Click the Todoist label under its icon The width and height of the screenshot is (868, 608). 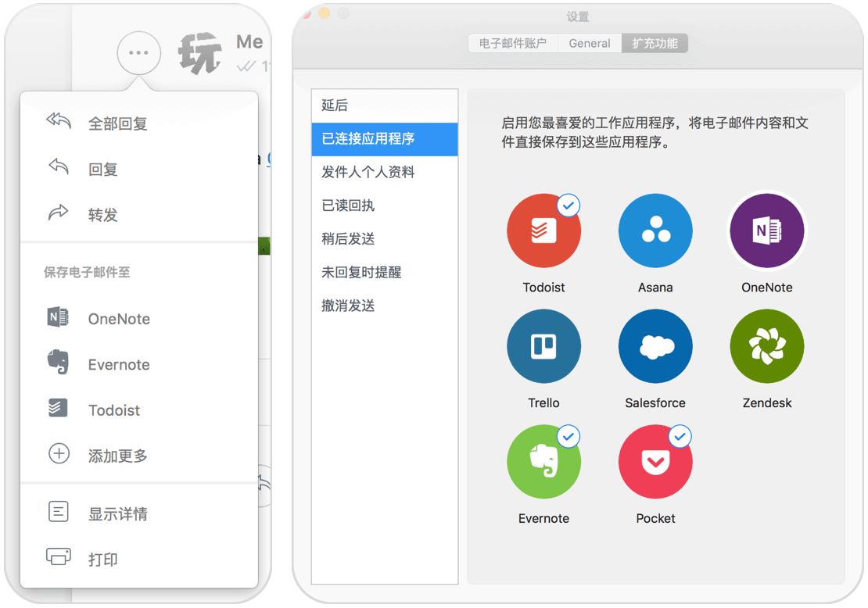[x=543, y=288]
